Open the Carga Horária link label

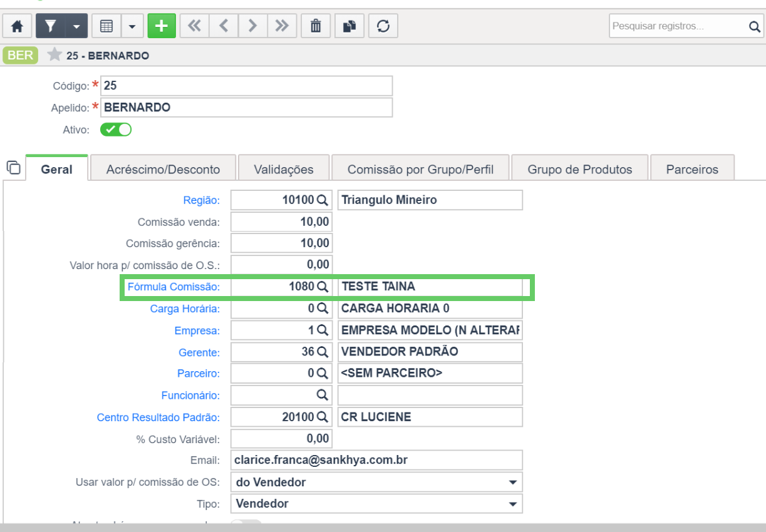coord(185,309)
